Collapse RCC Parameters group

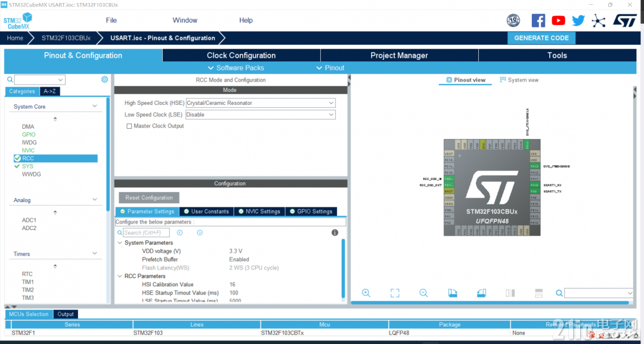pos(120,276)
